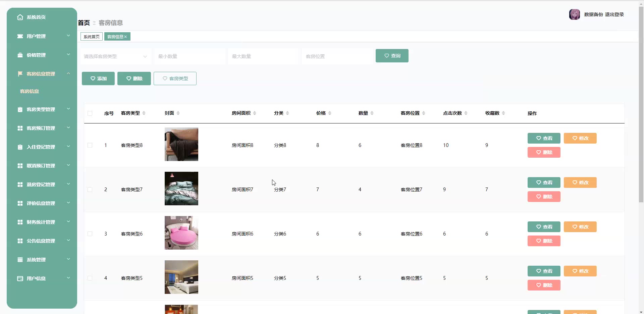Viewport: 644px width, 314px height.
Task: Click 删除 for row 客房类型6
Action: [544, 241]
